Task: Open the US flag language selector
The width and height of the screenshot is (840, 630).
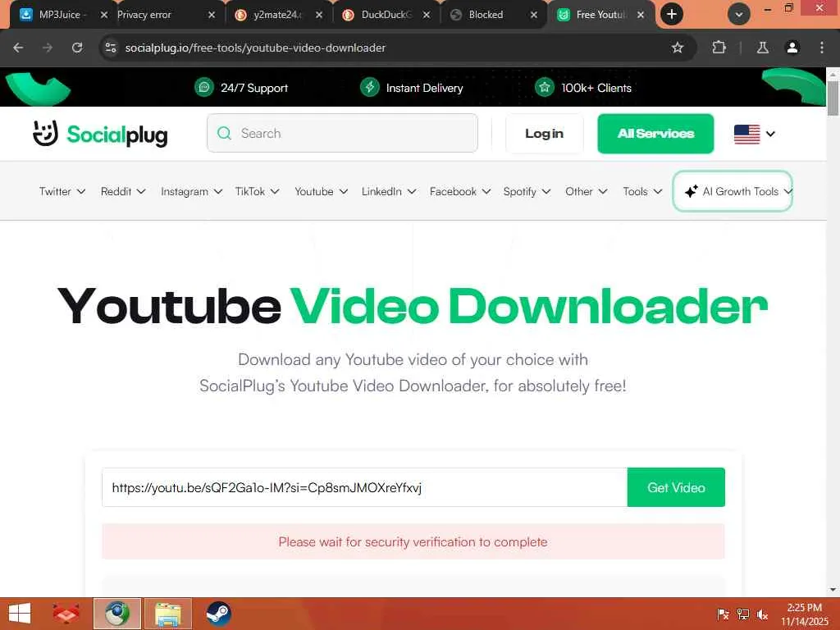Action: (755, 134)
